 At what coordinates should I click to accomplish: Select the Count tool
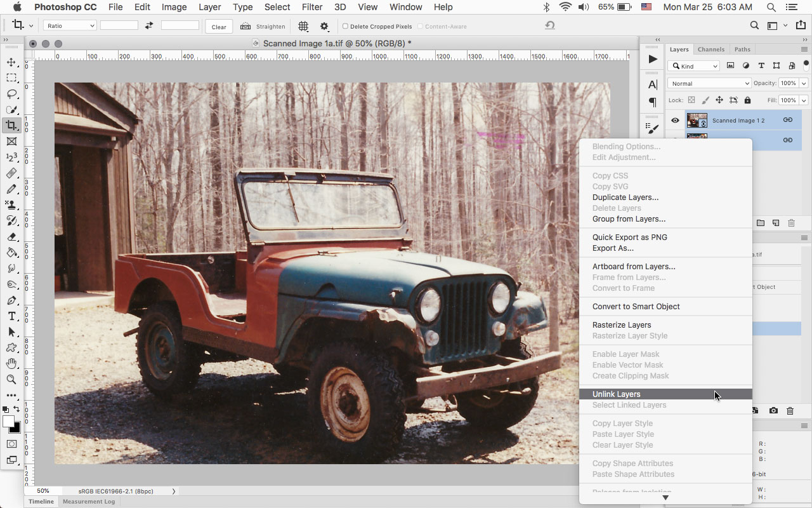11,157
